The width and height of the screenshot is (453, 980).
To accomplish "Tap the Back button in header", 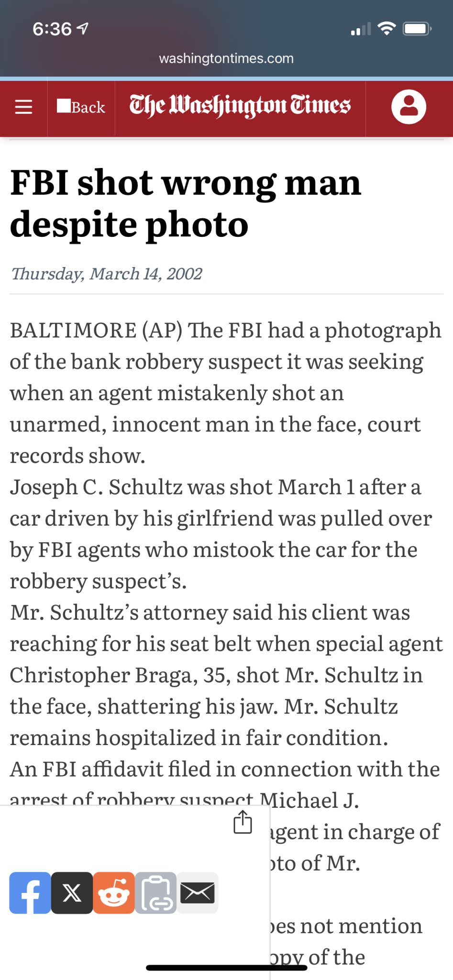I will tap(81, 107).
